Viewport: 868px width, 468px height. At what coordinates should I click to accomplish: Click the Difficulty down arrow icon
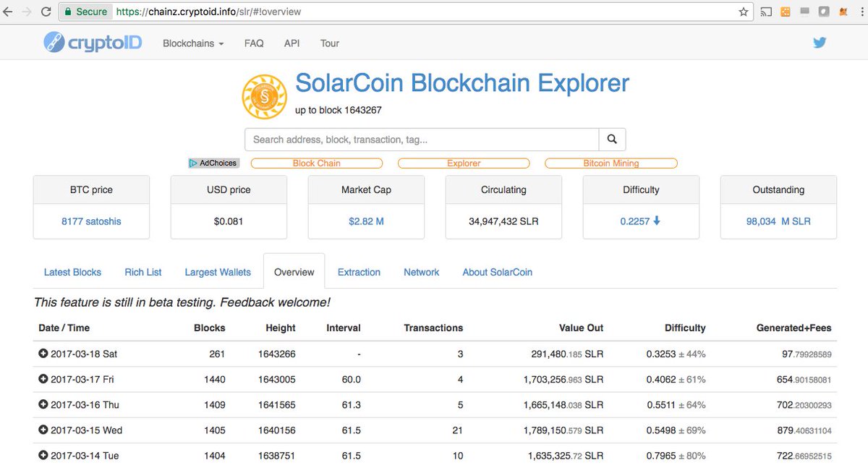[657, 221]
